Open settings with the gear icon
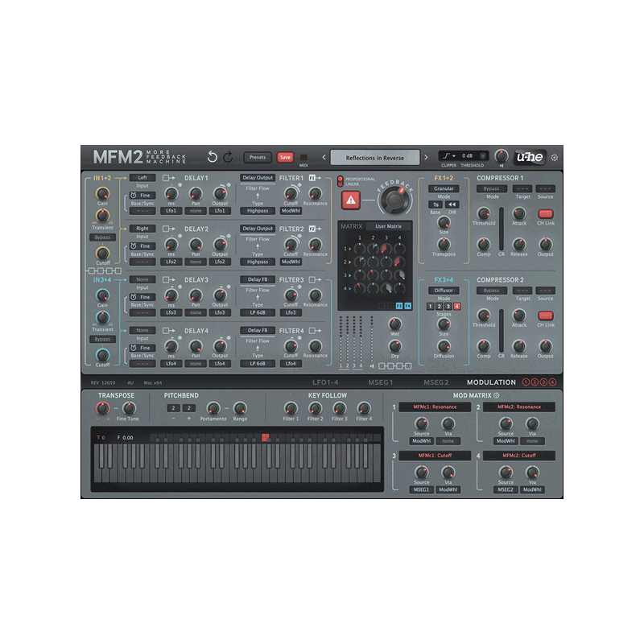Image resolution: width=644 pixels, height=644 pixels. point(554,157)
